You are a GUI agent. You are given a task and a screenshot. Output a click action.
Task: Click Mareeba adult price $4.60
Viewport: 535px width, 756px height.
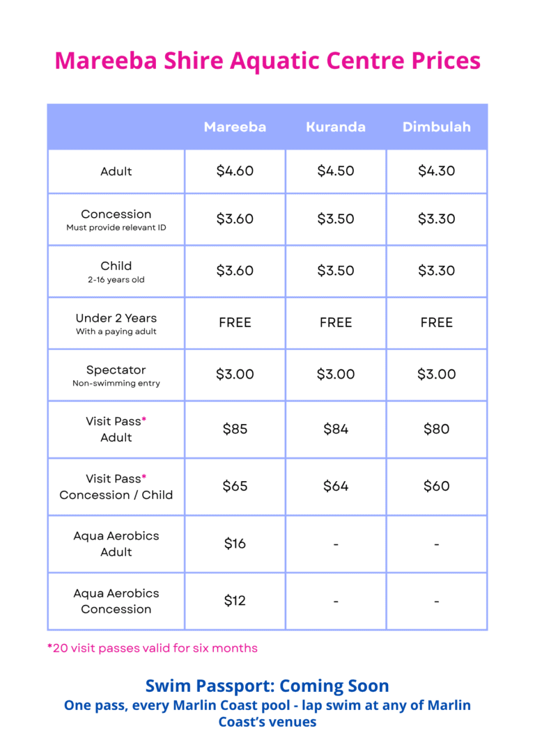pyautogui.click(x=235, y=171)
